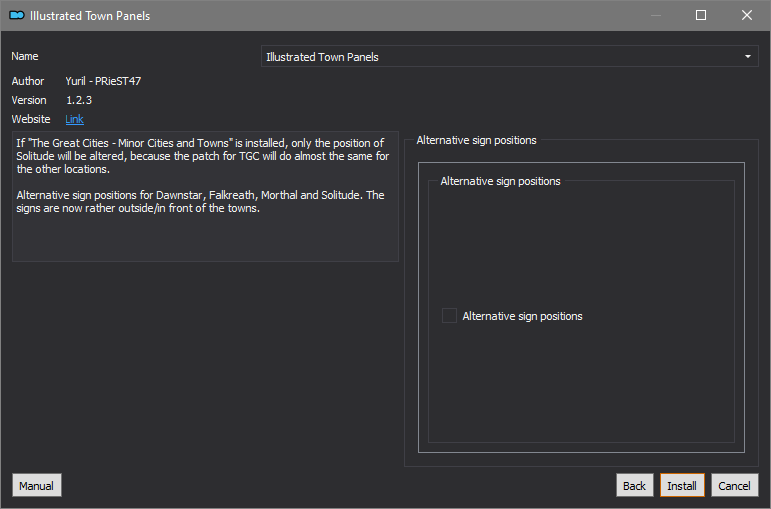This screenshot has width=771, height=509.
Task: Expand the Name dropdown arrow
Action: tap(747, 57)
